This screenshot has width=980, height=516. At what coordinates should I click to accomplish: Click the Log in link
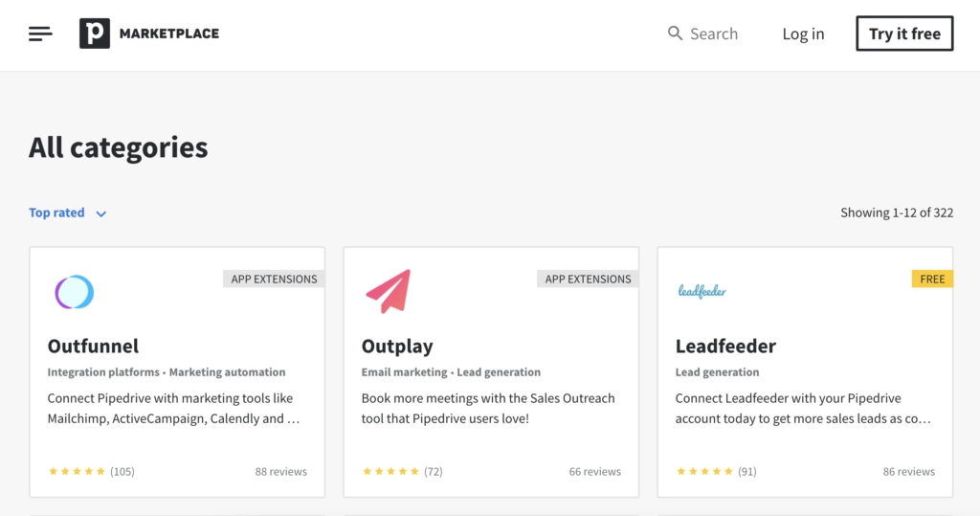(x=803, y=34)
